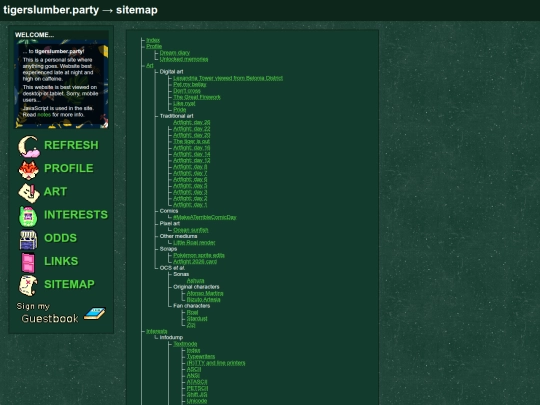This screenshot has width=540, height=405.
Task: Open the (R)TTY and line printers link
Action: [x=216, y=363]
